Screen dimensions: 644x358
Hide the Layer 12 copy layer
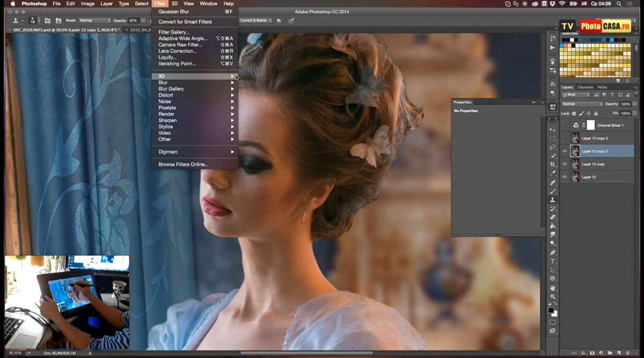[565, 164]
